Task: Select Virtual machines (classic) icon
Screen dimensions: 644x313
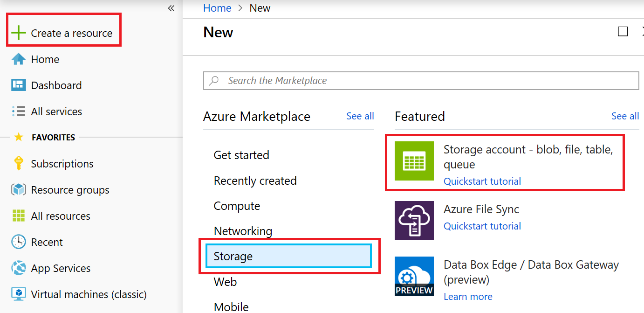Action: coord(18,294)
